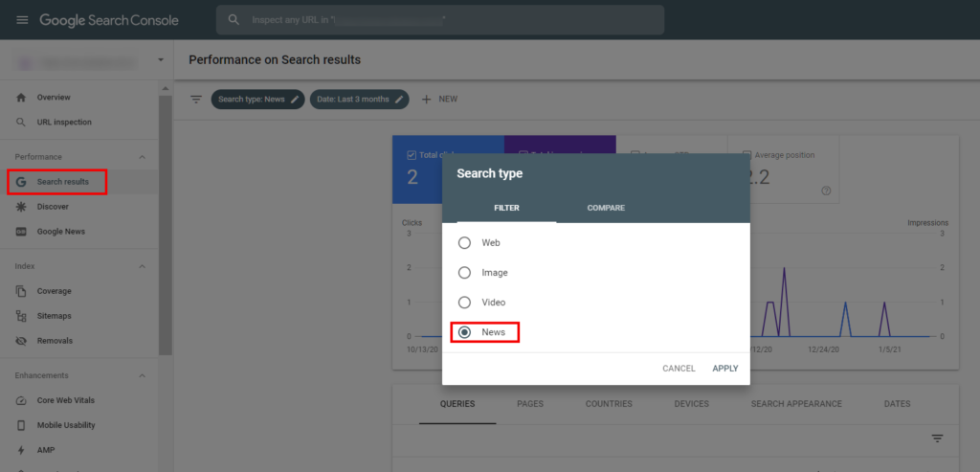Open the DEVICES tab
The width and height of the screenshot is (980, 472).
[692, 404]
